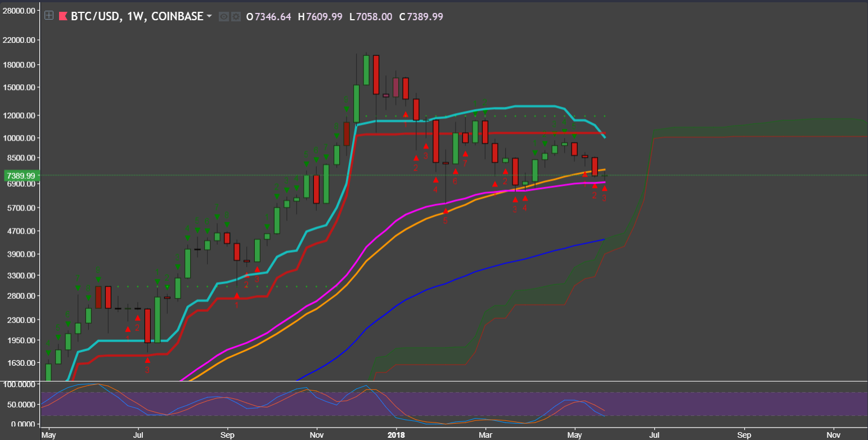The height and width of the screenshot is (440, 868).
Task: Click the close value 7389.99 in the legend
Action: [425, 17]
